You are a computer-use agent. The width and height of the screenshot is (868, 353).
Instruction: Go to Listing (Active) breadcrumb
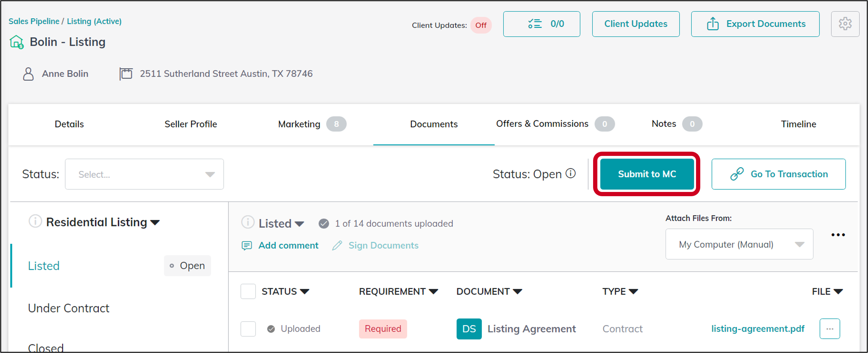[94, 21]
